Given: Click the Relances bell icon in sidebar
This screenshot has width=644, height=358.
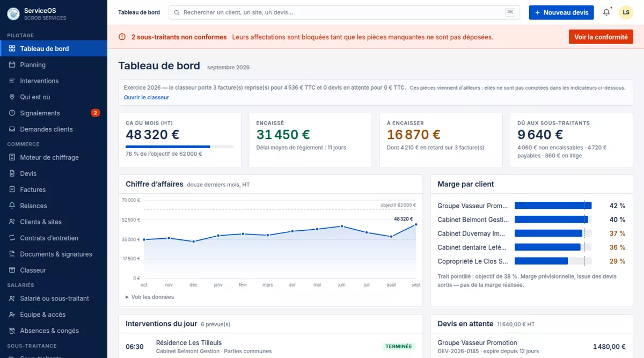Looking at the screenshot, I should tap(12, 206).
